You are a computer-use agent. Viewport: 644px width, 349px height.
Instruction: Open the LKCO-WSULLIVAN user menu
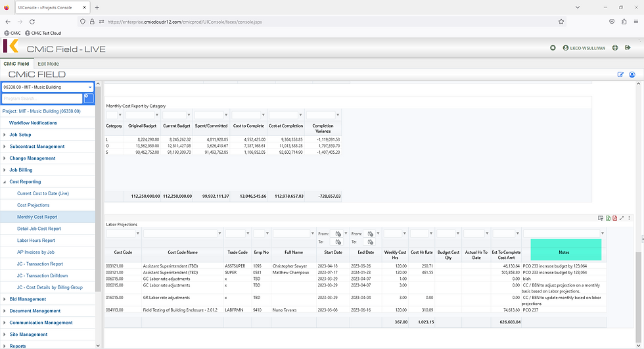click(584, 48)
